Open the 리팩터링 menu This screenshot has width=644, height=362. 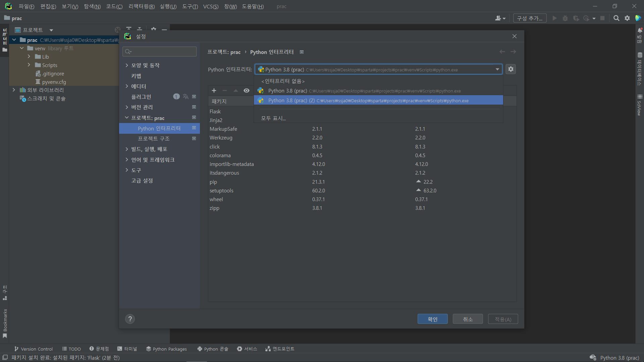142,6
